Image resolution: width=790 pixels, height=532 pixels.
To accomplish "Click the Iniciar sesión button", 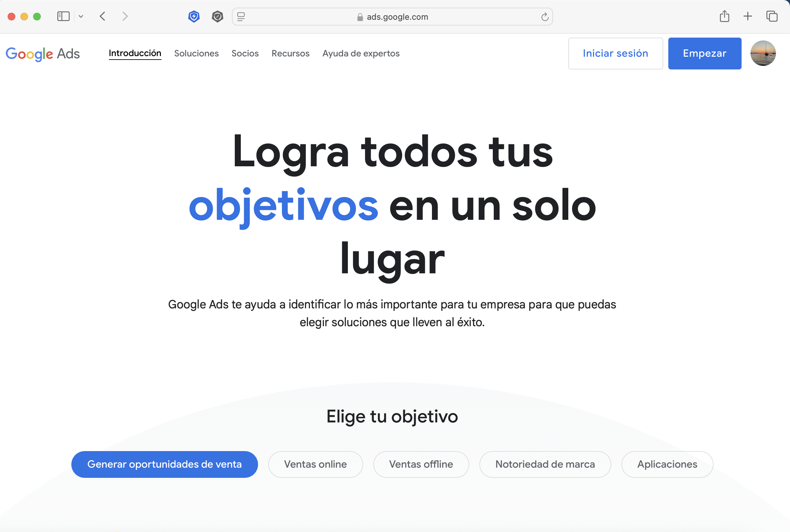I will coord(615,53).
